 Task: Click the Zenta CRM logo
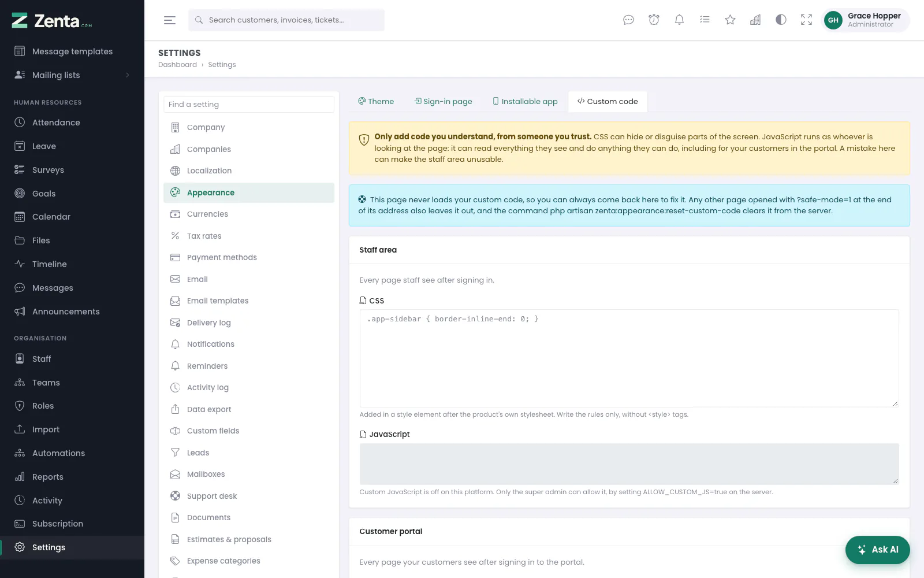[x=52, y=21]
